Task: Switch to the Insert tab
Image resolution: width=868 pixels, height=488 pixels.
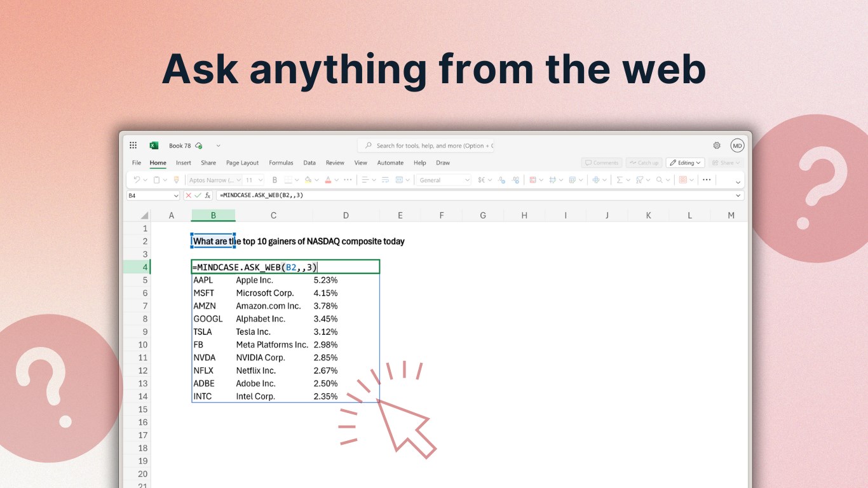Action: [184, 163]
